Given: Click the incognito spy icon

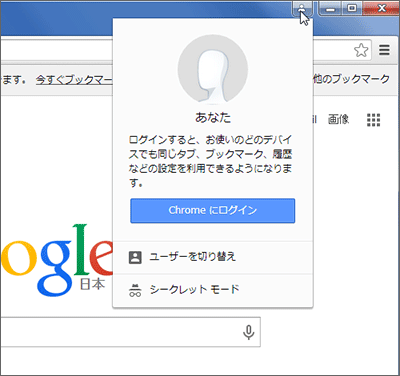Looking at the screenshot, I should point(135,290).
